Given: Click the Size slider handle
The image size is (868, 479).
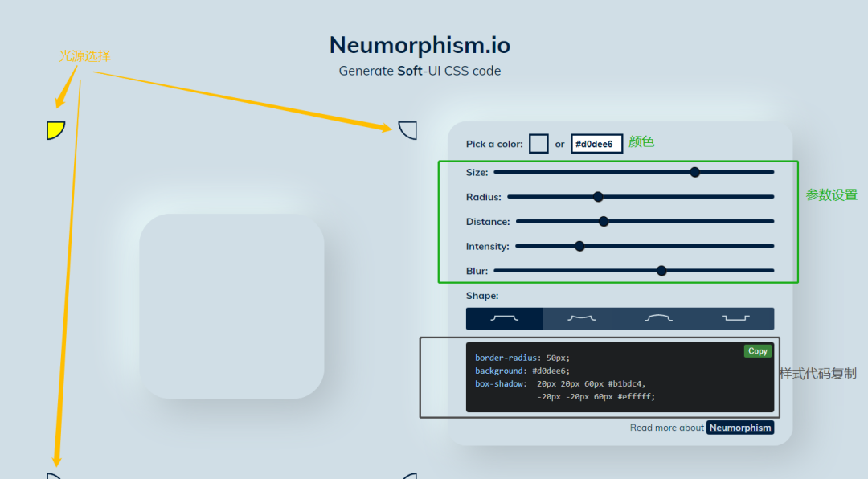Looking at the screenshot, I should [694, 172].
